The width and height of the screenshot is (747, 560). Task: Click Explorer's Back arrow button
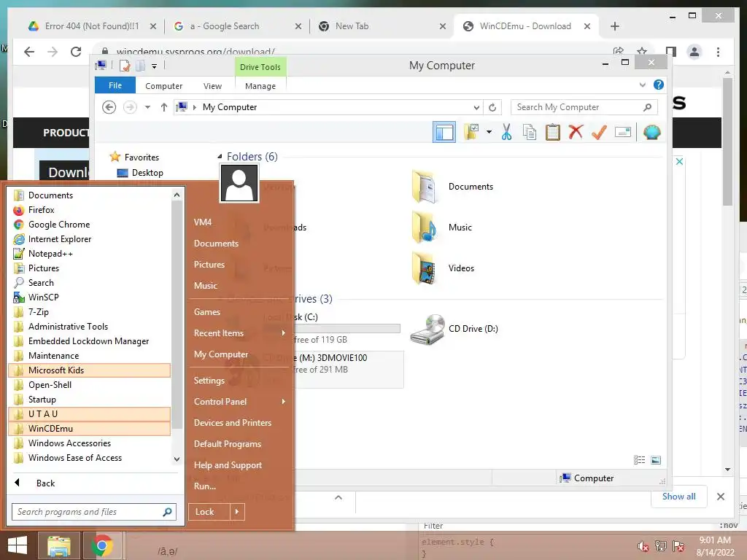pyautogui.click(x=109, y=107)
